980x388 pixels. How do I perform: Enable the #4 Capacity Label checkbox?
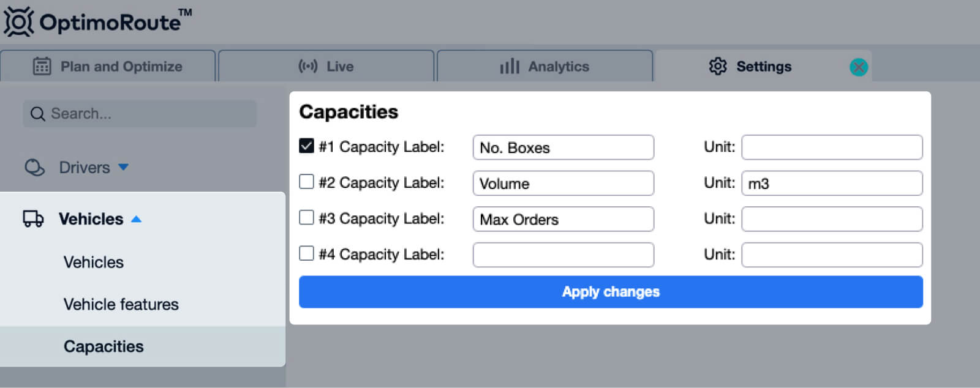click(306, 253)
